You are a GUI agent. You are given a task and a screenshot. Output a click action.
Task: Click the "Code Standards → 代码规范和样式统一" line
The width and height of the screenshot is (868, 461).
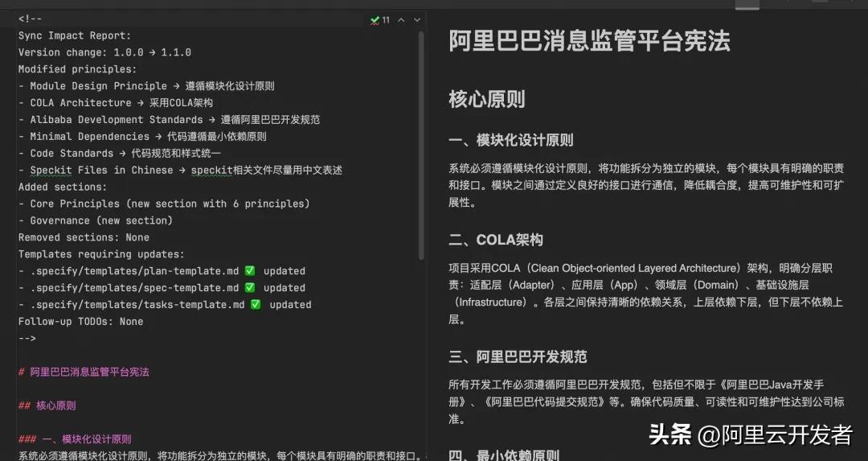coord(120,154)
